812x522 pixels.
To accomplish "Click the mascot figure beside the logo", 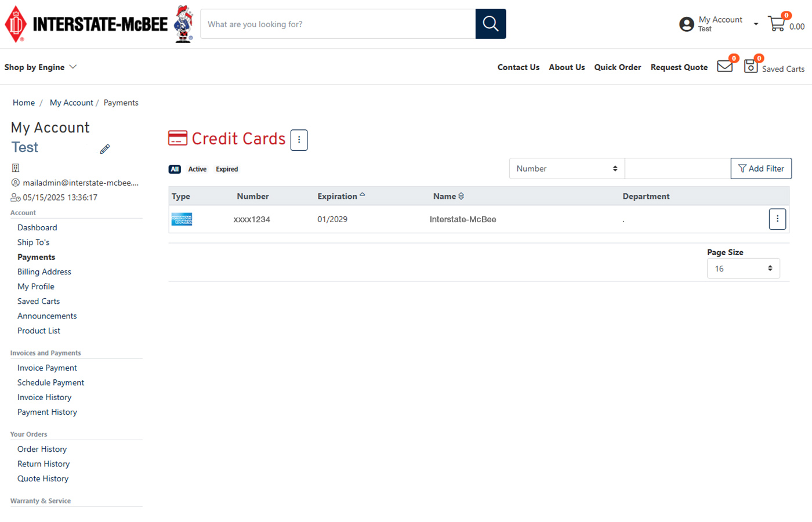I will (184, 24).
